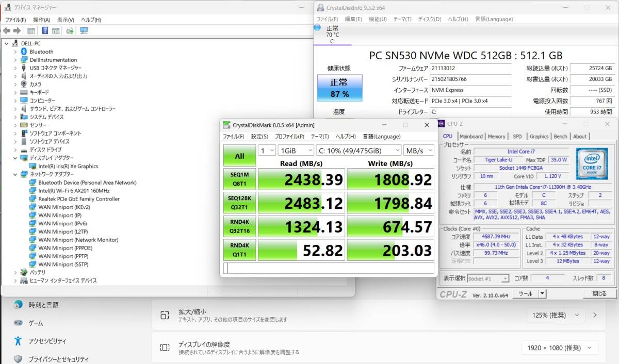The width and height of the screenshot is (619, 364).
Task: Click the バッテリ category icon
Action: [24, 272]
